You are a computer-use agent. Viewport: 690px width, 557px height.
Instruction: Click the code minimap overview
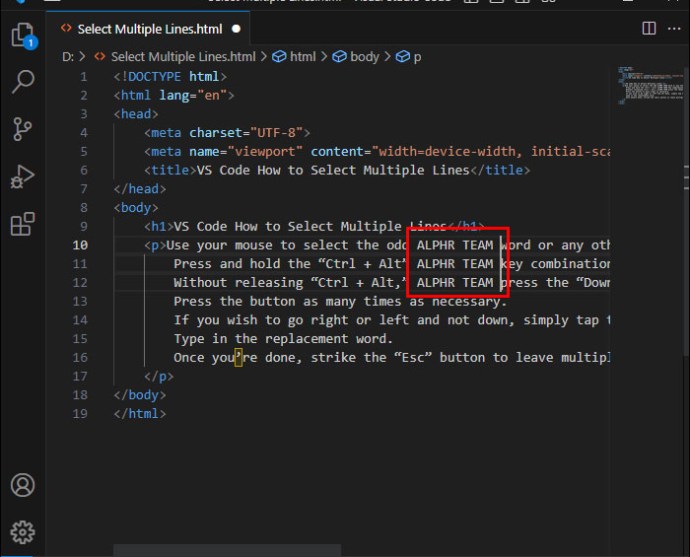click(x=650, y=85)
